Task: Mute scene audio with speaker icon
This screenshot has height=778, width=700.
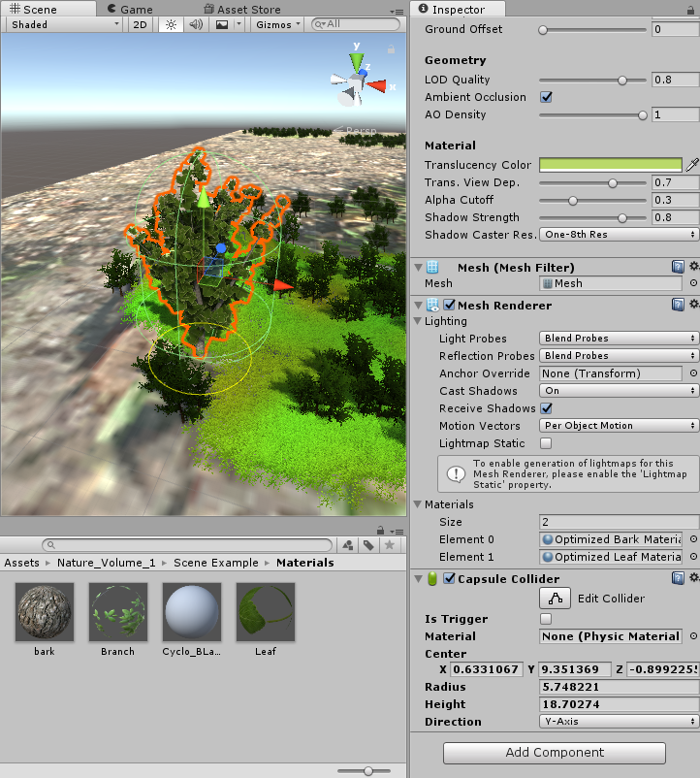Action: [x=196, y=24]
